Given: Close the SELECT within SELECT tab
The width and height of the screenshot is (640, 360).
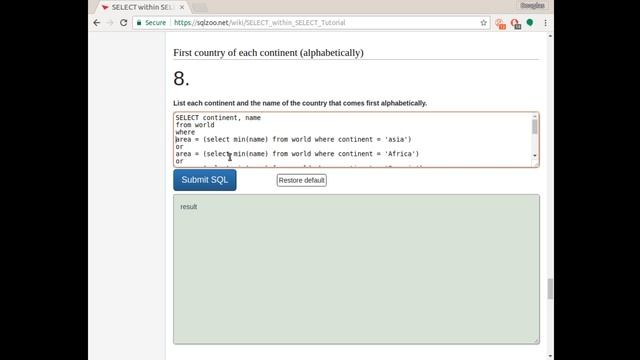Looking at the screenshot, I should click(182, 7).
